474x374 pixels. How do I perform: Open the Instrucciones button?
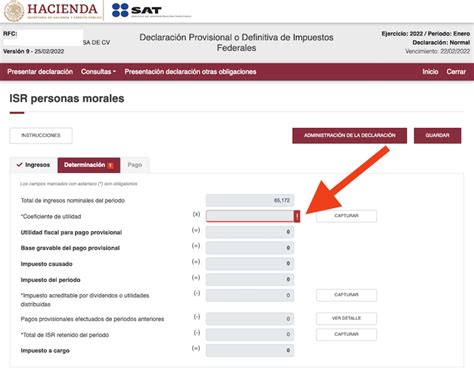41,136
